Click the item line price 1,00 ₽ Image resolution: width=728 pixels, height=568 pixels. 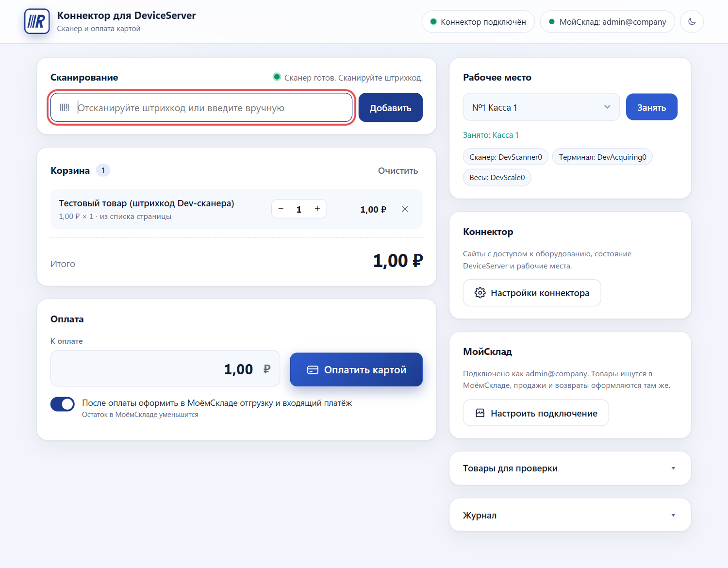point(373,209)
